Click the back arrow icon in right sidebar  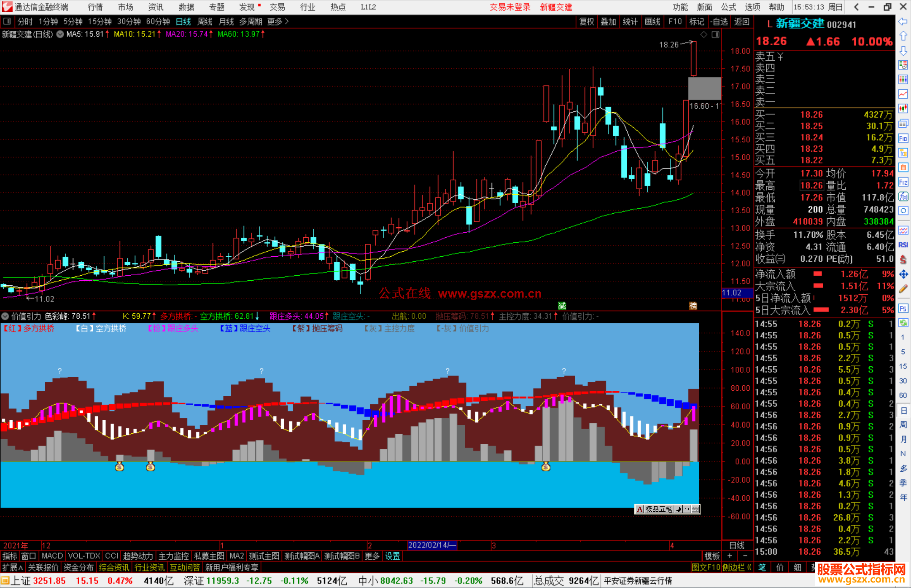903,21
